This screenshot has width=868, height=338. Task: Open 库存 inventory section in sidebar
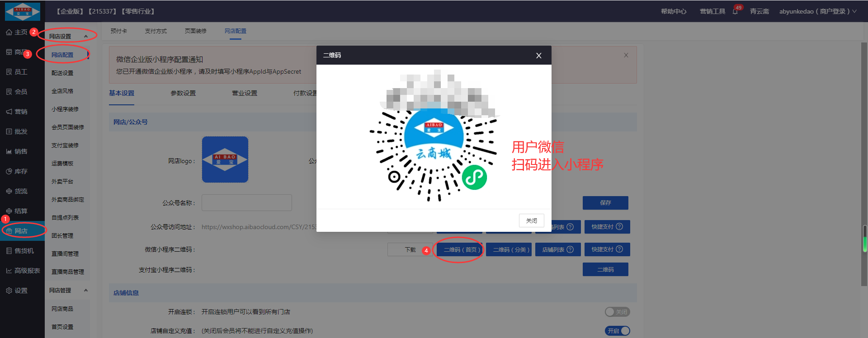[17, 171]
